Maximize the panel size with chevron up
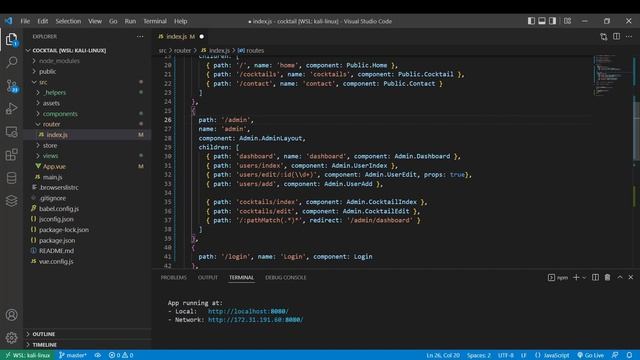The image size is (640, 360). (x=620, y=278)
